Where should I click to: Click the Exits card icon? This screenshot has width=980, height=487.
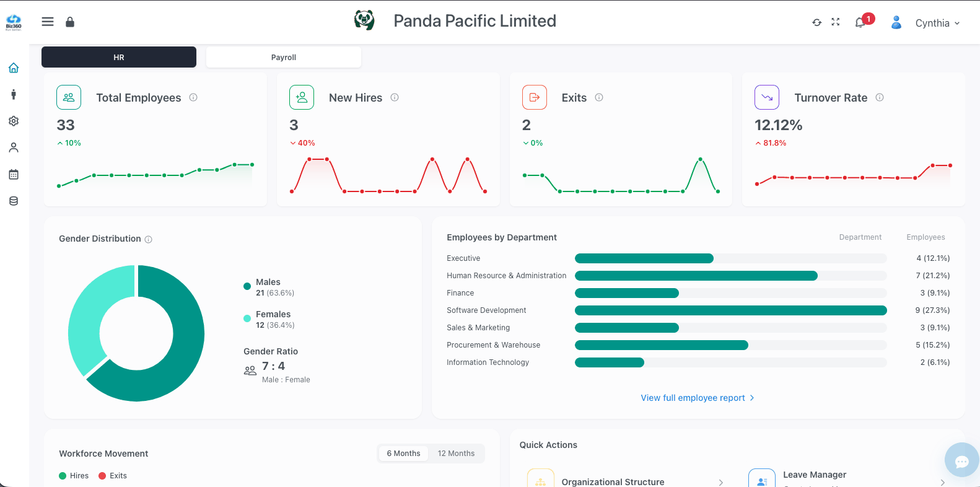(x=535, y=97)
